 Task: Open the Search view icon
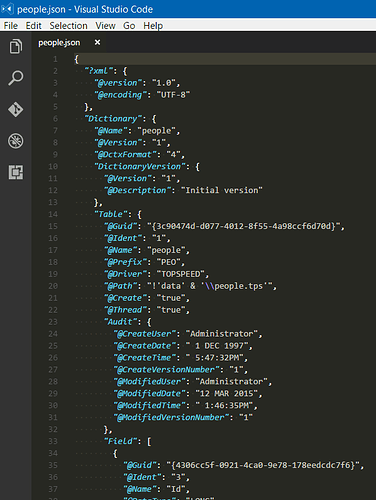click(x=16, y=78)
